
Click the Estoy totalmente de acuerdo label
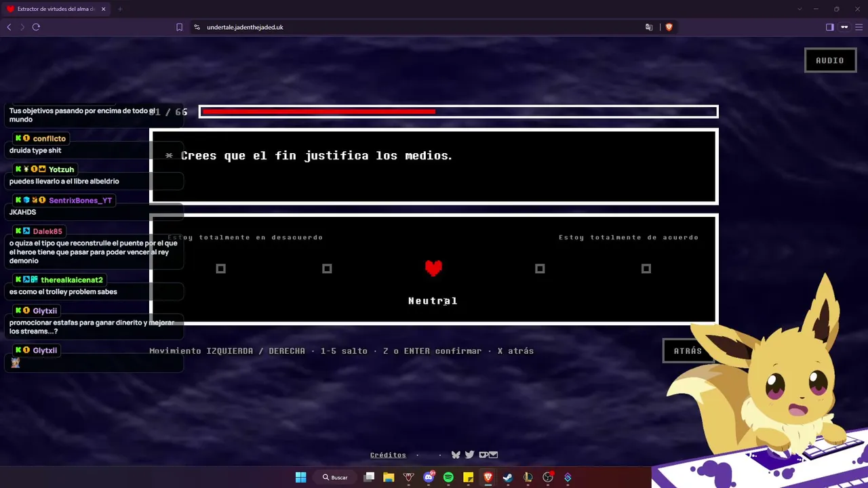(x=629, y=237)
